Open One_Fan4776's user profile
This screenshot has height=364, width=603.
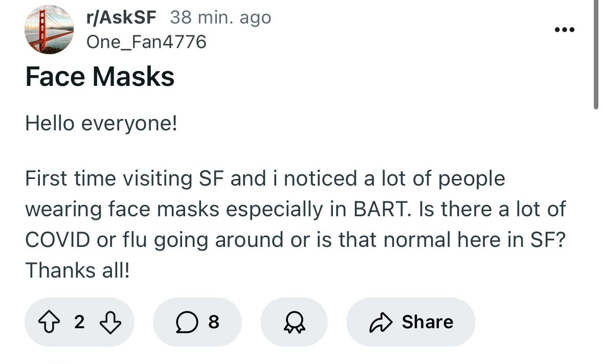point(146,42)
